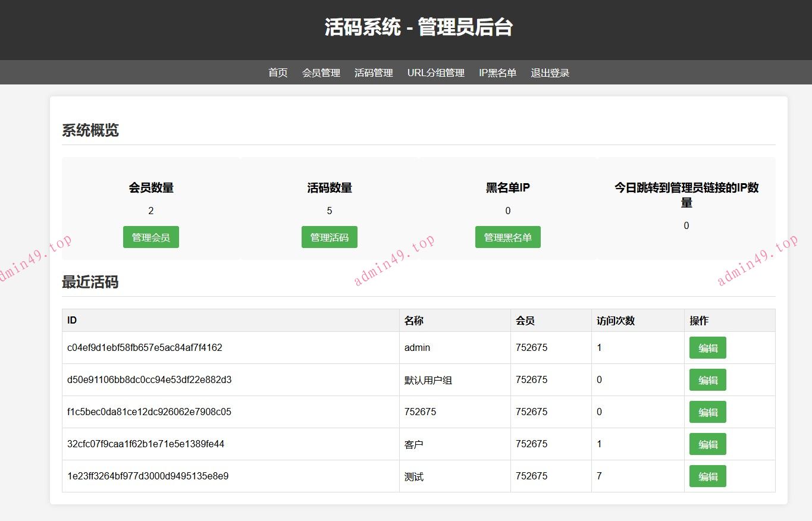
Task: Click the 会员数量 statistic card
Action: coord(151,187)
